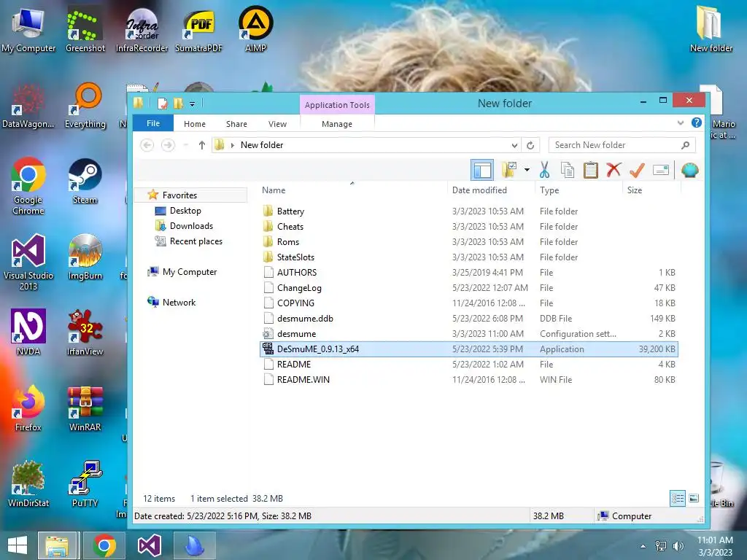This screenshot has width=747, height=560.
Task: Click File Explorer on the taskbar
Action: pos(57,545)
